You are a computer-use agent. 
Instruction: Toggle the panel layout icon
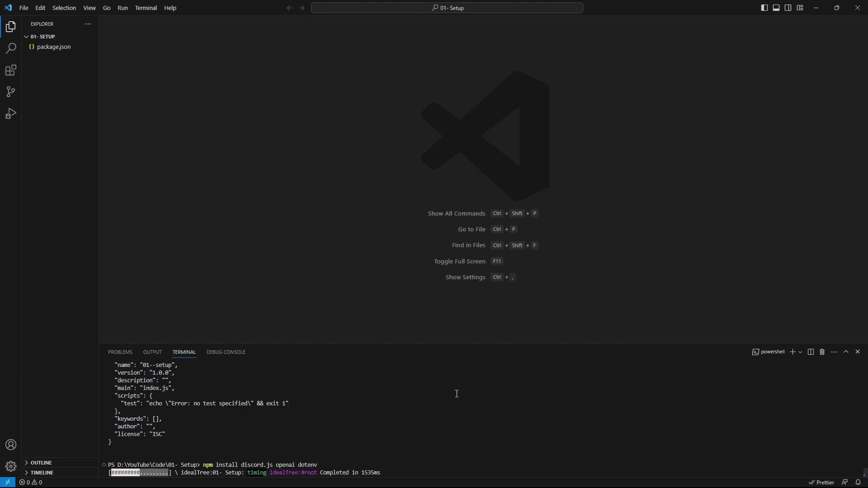point(776,8)
